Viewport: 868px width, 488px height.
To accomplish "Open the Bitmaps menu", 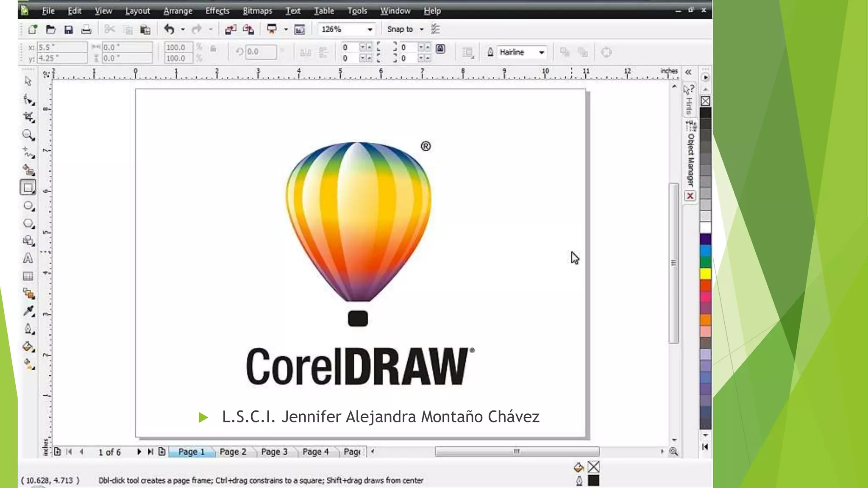I will [257, 11].
